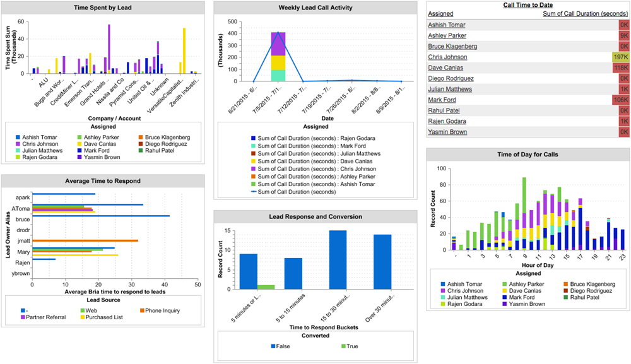Click the Time Spent by Lead chart header
Image resolution: width=631 pixels, height=364 pixels.
click(x=103, y=8)
